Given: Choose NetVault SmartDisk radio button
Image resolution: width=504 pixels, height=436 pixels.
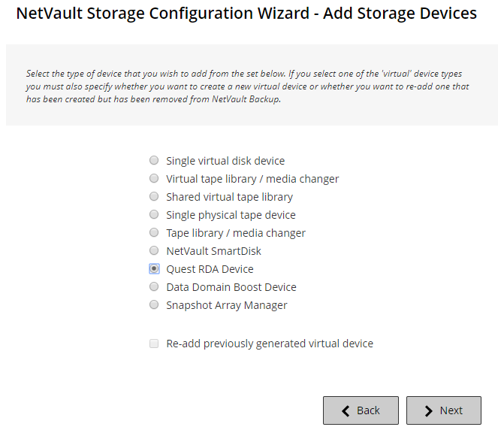Looking at the screenshot, I should pos(154,251).
